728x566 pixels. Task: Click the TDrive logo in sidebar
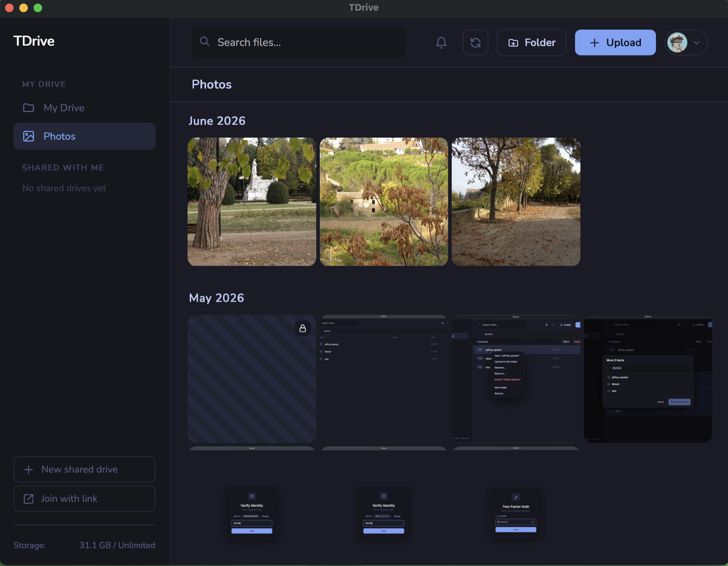click(x=34, y=41)
